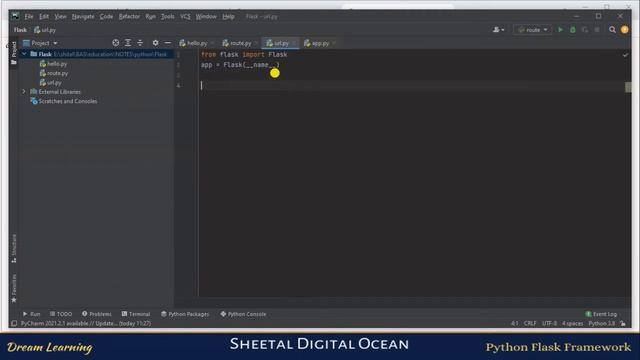Open the Python Packages tool window
Image resolution: width=640 pixels, height=360 pixels.
pyautogui.click(x=185, y=314)
